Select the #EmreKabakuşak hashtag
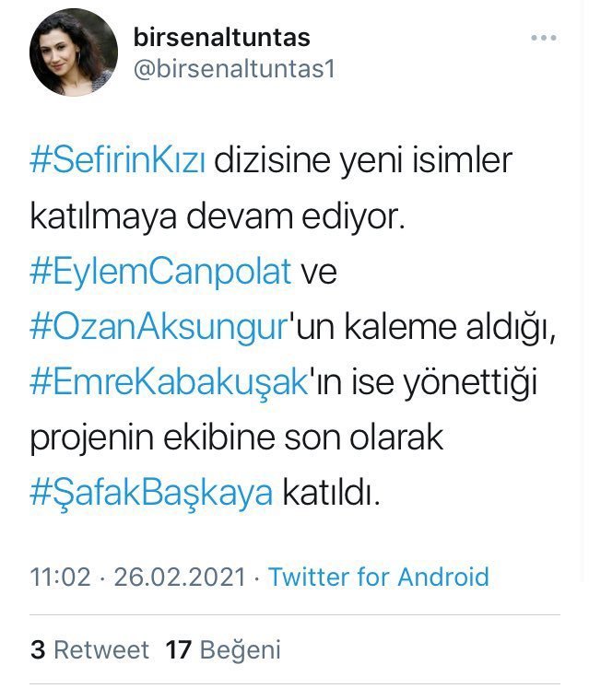 pyautogui.click(x=168, y=382)
